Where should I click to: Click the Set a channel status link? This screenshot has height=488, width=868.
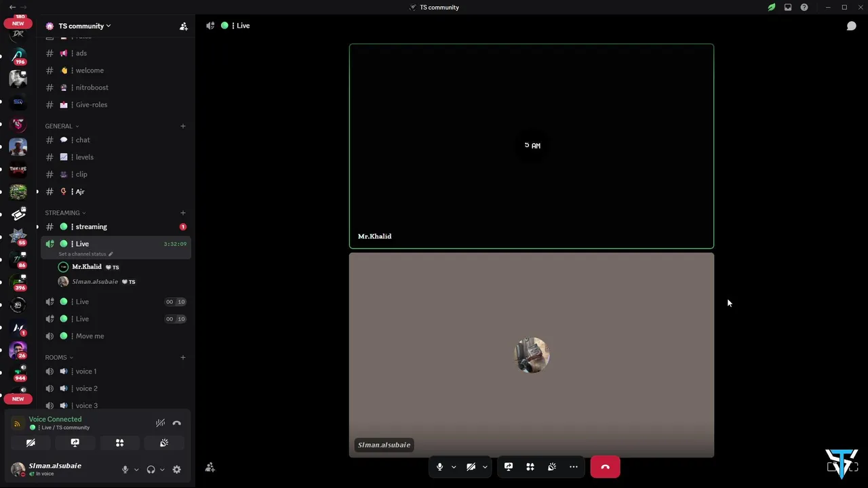coord(85,254)
